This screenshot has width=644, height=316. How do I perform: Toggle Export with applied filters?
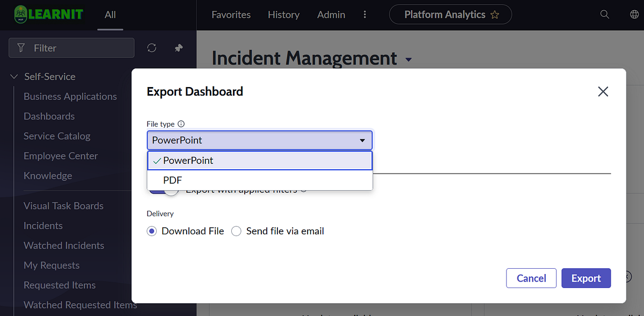[x=161, y=189]
